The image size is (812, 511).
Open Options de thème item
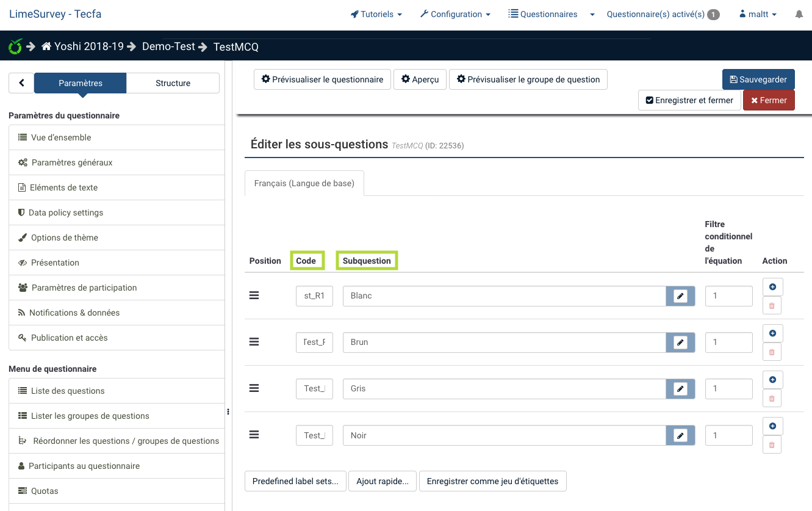(x=117, y=237)
